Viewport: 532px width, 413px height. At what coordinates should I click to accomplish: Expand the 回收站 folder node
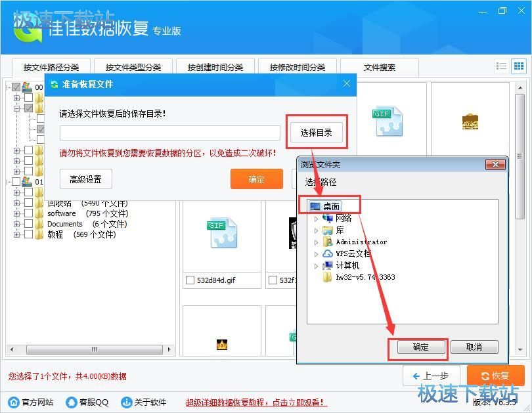coord(16,203)
